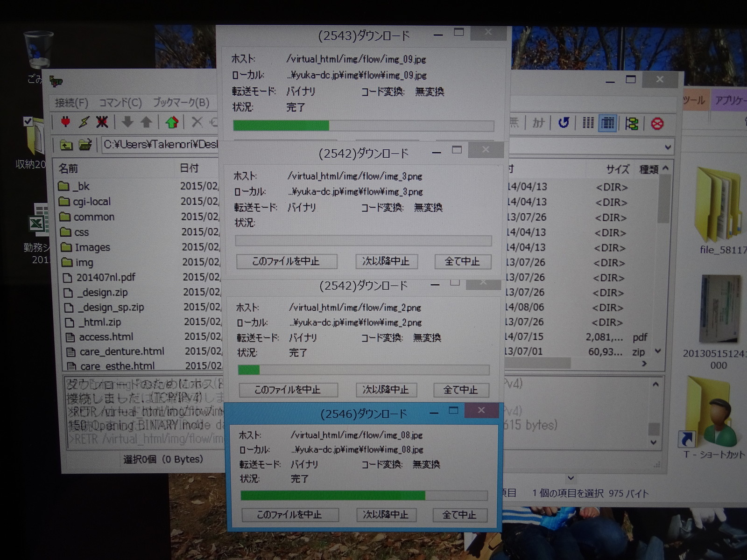Click the grey down-arrow Download icon
Image resolution: width=747 pixels, height=560 pixels.
127,122
